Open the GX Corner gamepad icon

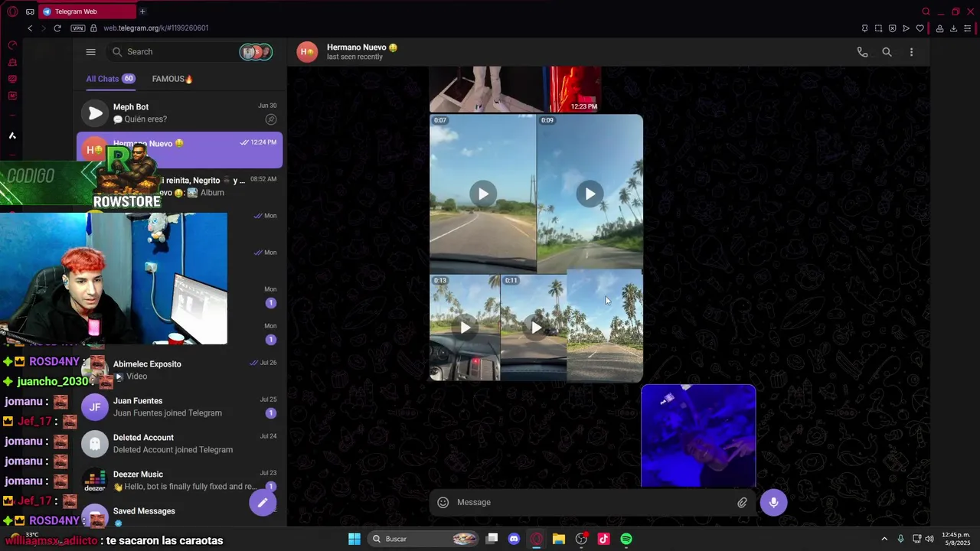(x=30, y=11)
